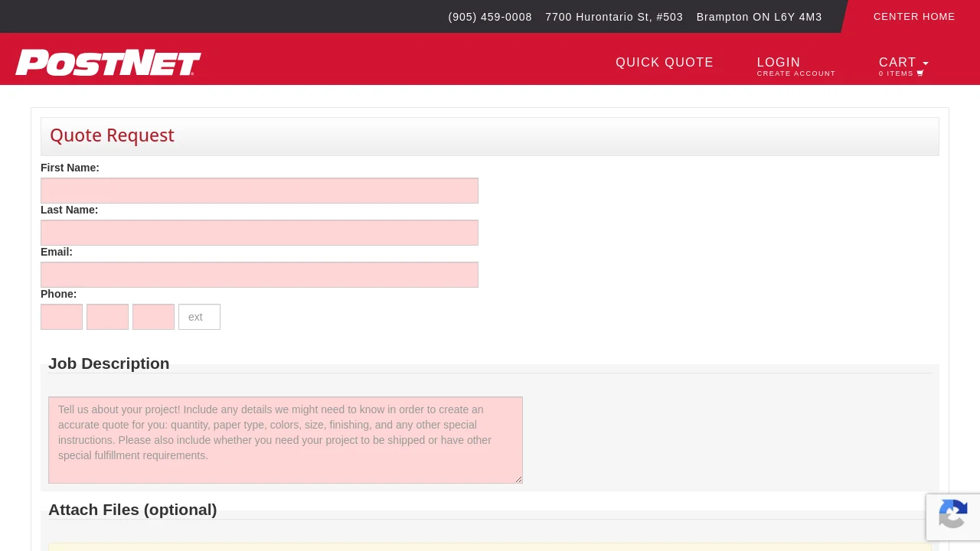The height and width of the screenshot is (551, 980).
Task: Select the phone area code box
Action: [x=61, y=317]
